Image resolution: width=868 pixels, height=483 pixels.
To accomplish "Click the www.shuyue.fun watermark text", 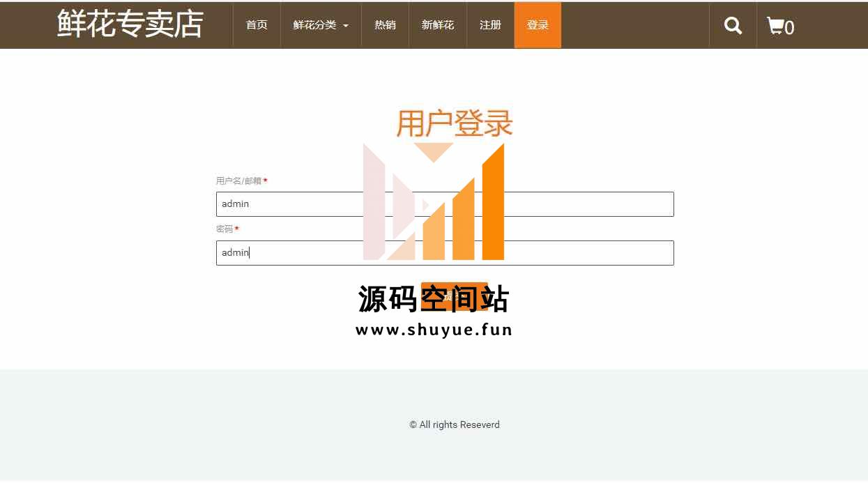I will click(434, 330).
